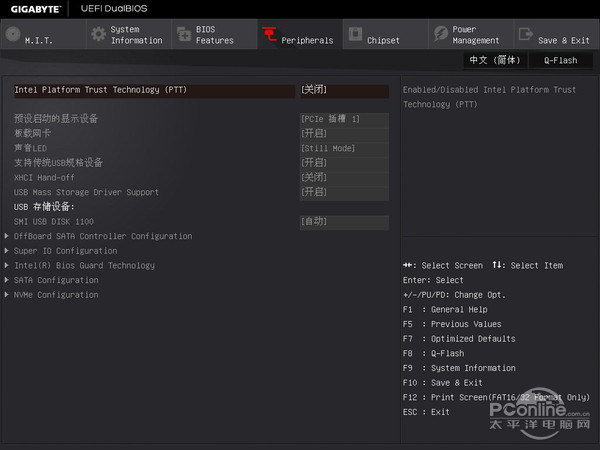Select the 支持传统USB规格设备 label

[x=58, y=163]
